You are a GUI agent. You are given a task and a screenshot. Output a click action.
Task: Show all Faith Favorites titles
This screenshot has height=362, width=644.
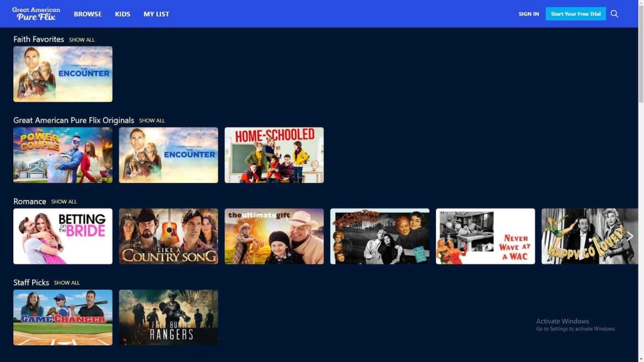click(82, 40)
